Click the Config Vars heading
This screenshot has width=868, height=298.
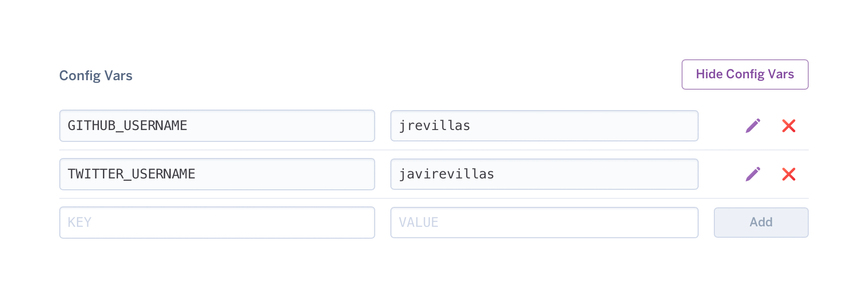tap(96, 75)
